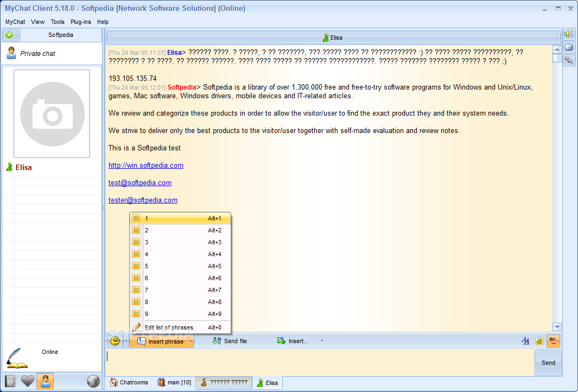
Task: Click the feather quill and book icon
Action: [x=17, y=358]
